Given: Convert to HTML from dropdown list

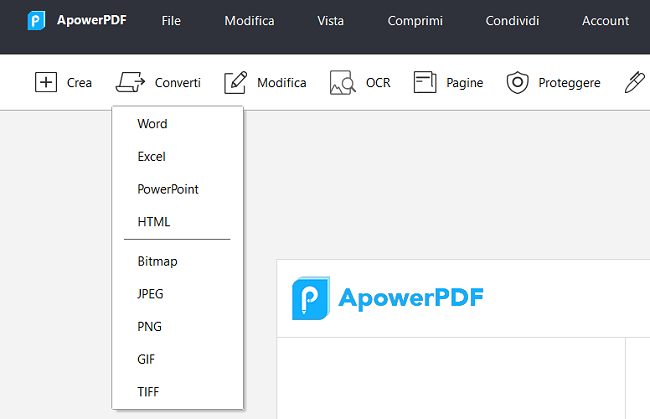Looking at the screenshot, I should click(x=154, y=222).
